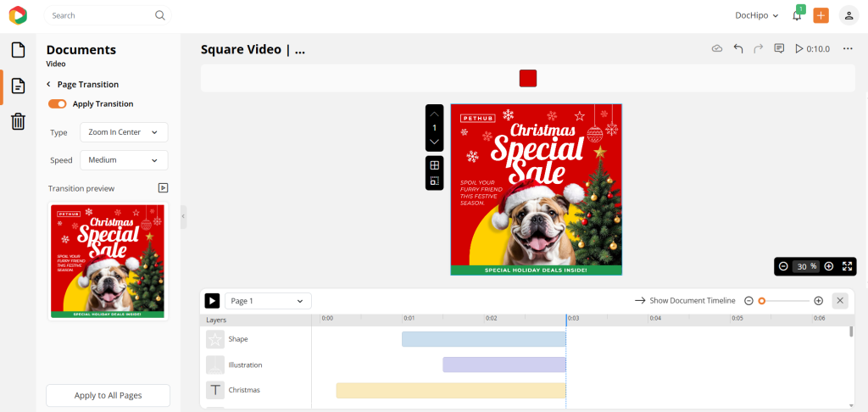Click the transition preview thumbnail
The height and width of the screenshot is (412, 868).
[108, 261]
